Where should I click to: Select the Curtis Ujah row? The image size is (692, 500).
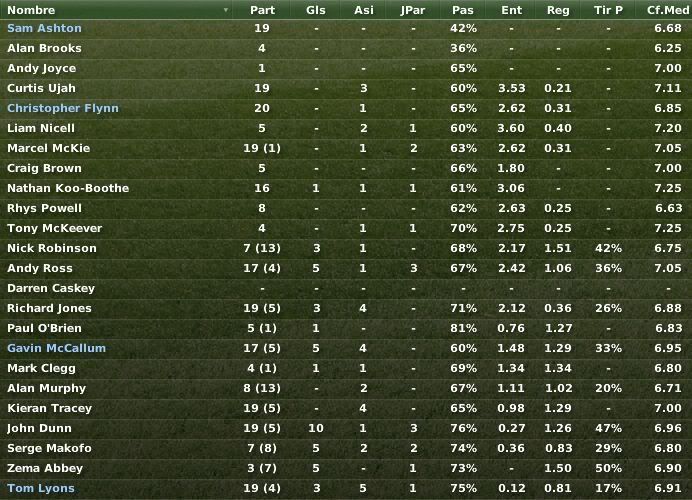tap(346, 88)
